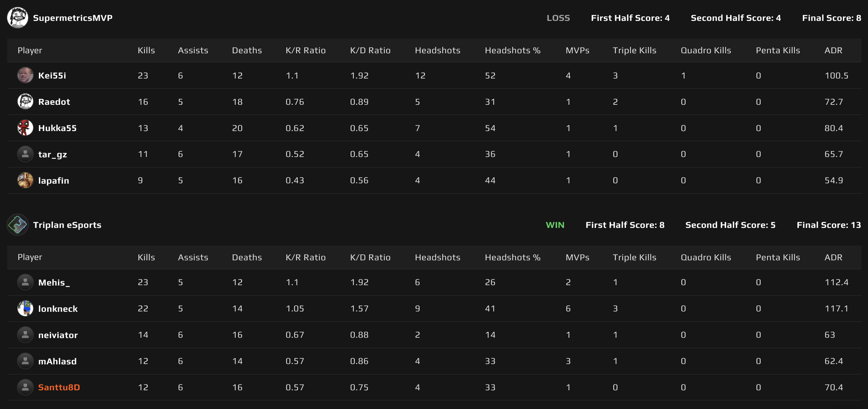The height and width of the screenshot is (409, 868).
Task: Click the default avatar beside Mehis_
Action: (x=25, y=282)
